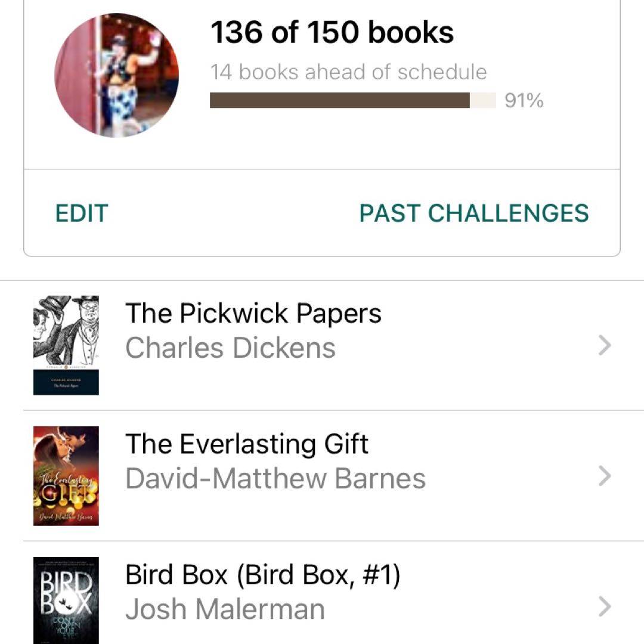
Task: Tap the 91% progress label
Action: coord(524,101)
